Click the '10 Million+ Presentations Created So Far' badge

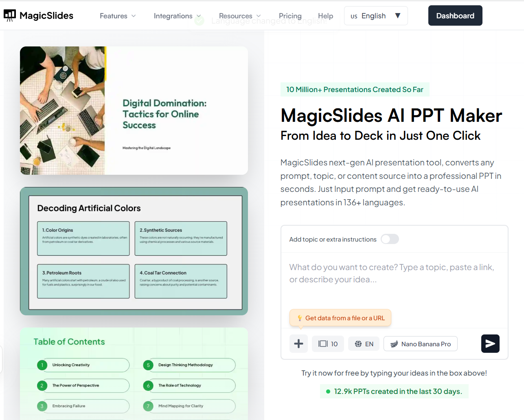click(355, 90)
